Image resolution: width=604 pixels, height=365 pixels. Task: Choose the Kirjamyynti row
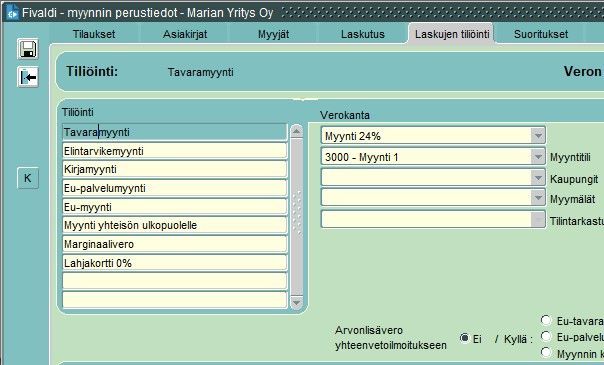tap(174, 169)
